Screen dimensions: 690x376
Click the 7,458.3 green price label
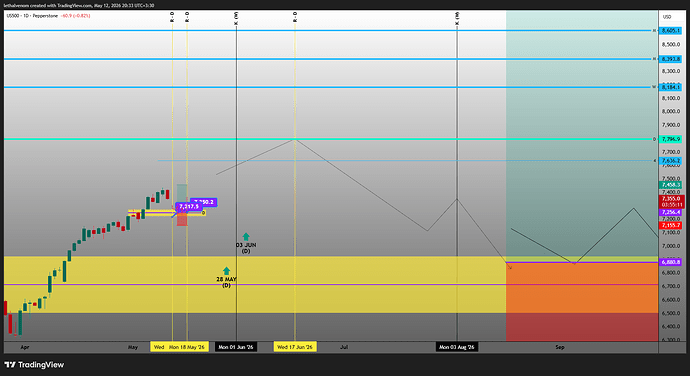point(671,185)
